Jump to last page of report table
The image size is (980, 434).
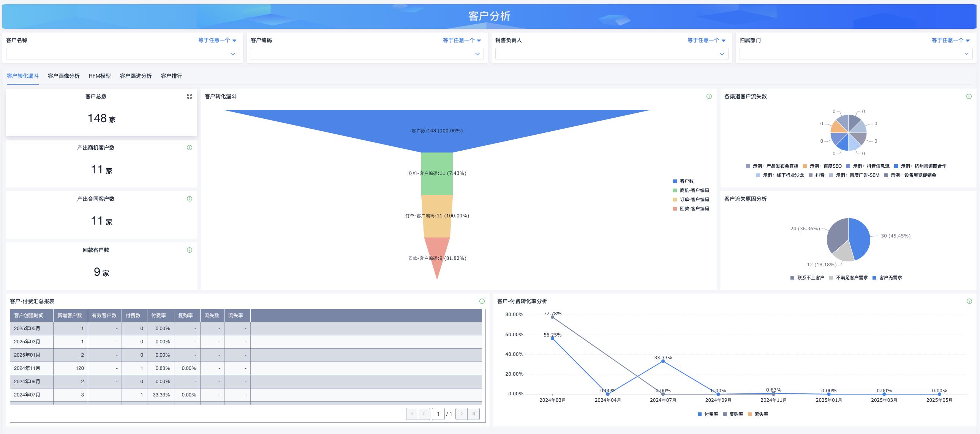pyautogui.click(x=473, y=414)
